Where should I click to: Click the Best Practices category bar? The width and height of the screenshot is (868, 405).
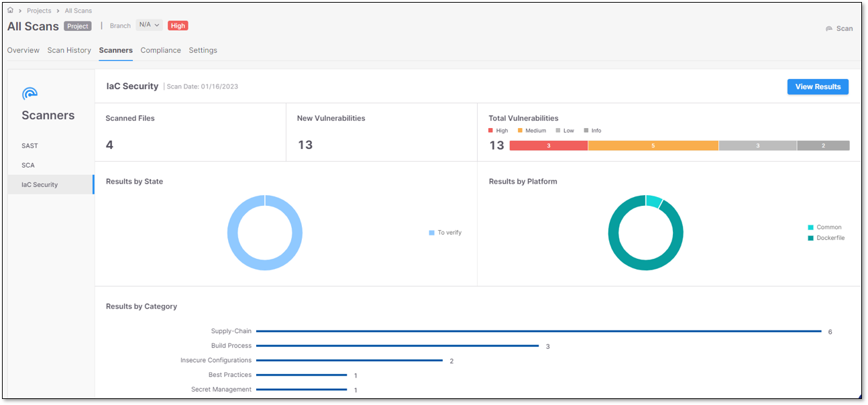(x=302, y=375)
